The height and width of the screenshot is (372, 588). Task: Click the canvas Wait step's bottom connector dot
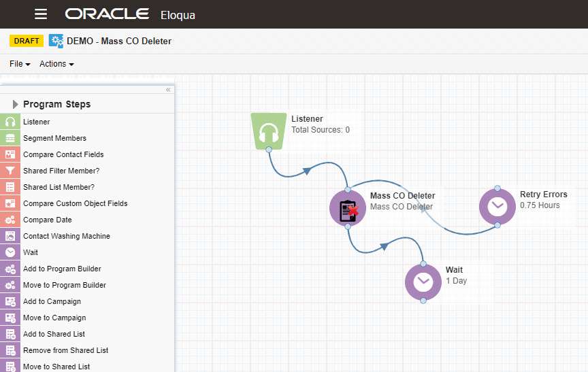coord(423,301)
